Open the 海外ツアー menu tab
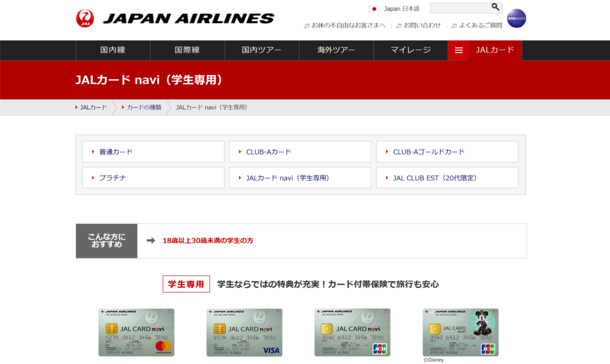This screenshot has width=610, height=364. coord(337,50)
